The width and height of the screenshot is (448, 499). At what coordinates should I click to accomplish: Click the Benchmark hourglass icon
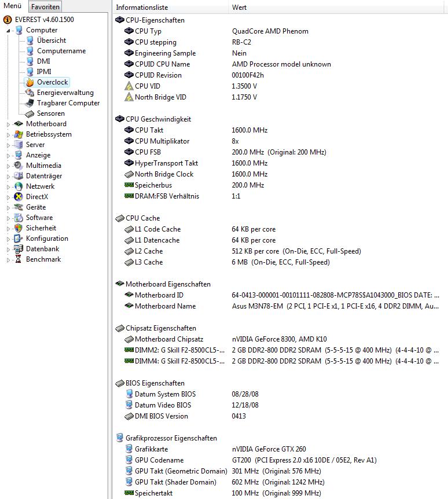pos(19,259)
